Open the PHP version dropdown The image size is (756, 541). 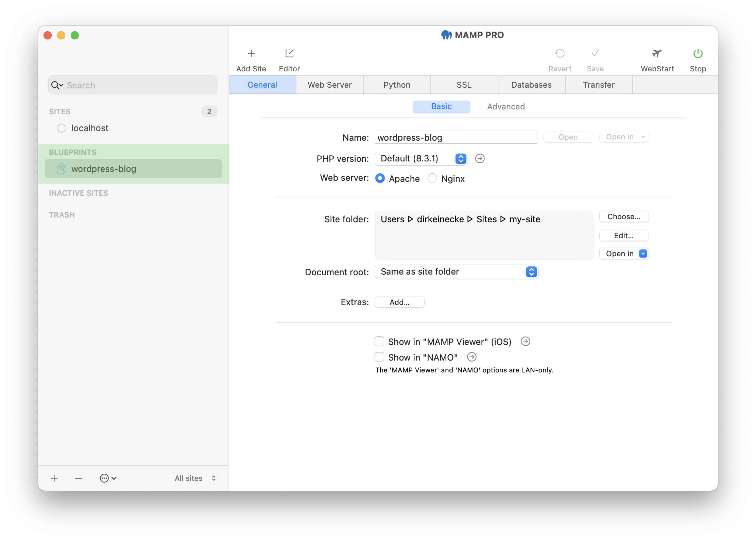pos(422,159)
